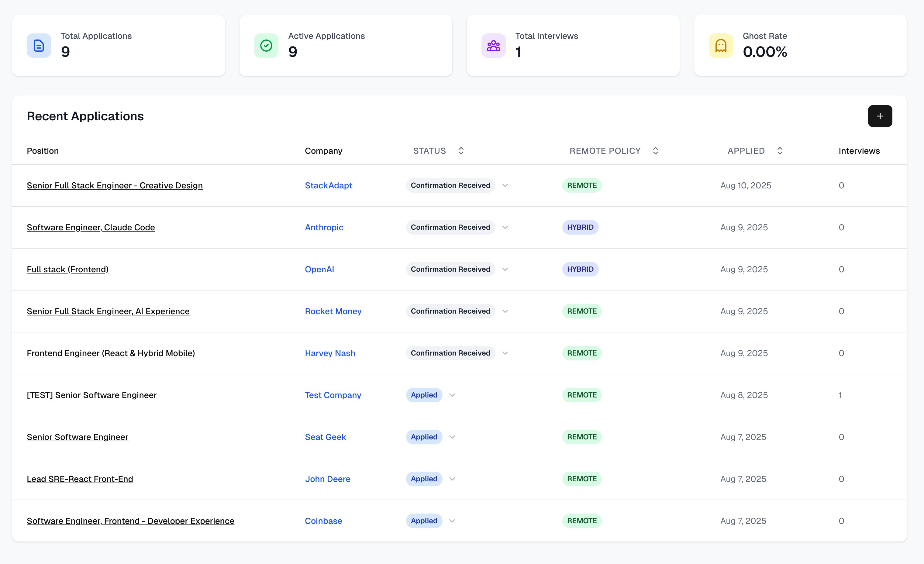This screenshot has width=924, height=564.
Task: Open the StackAdapt company page link
Action: 328,185
